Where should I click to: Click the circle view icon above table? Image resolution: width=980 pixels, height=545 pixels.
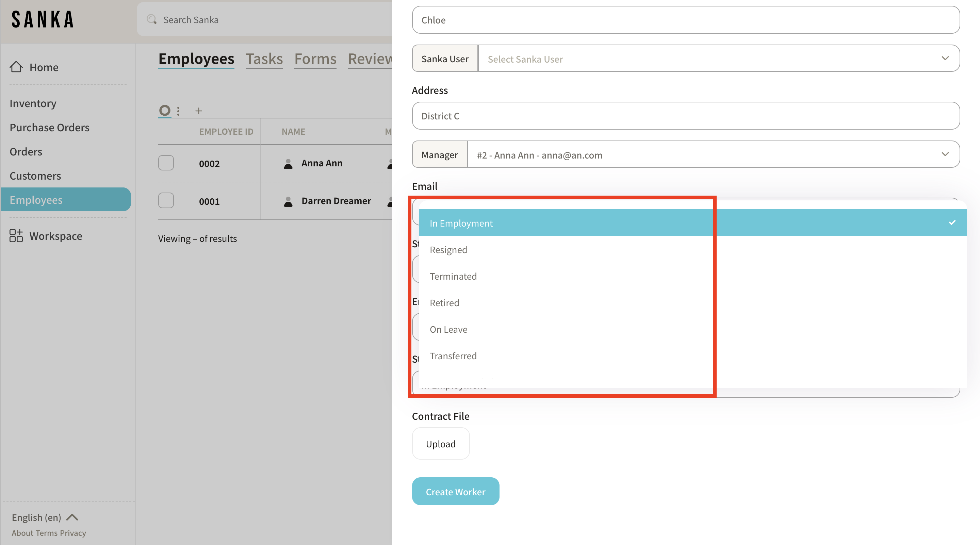[164, 110]
